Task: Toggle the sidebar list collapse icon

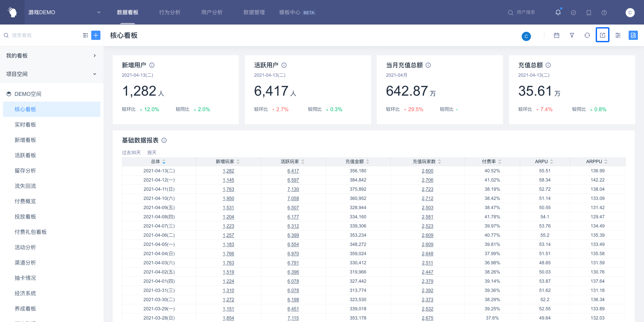Action: pyautogui.click(x=86, y=35)
